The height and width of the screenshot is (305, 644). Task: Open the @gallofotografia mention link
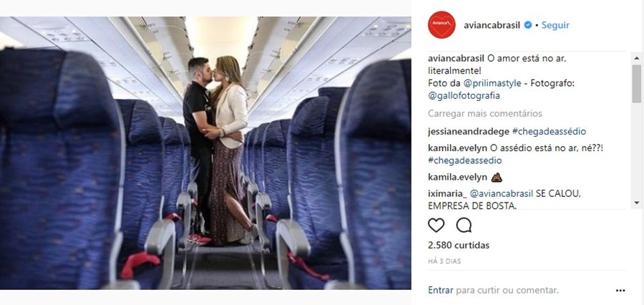464,96
